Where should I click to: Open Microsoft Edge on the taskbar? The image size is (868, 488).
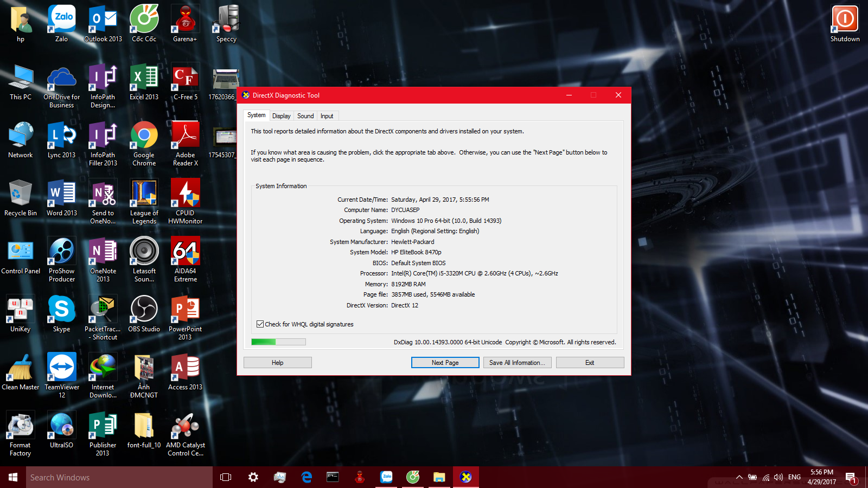tap(307, 477)
